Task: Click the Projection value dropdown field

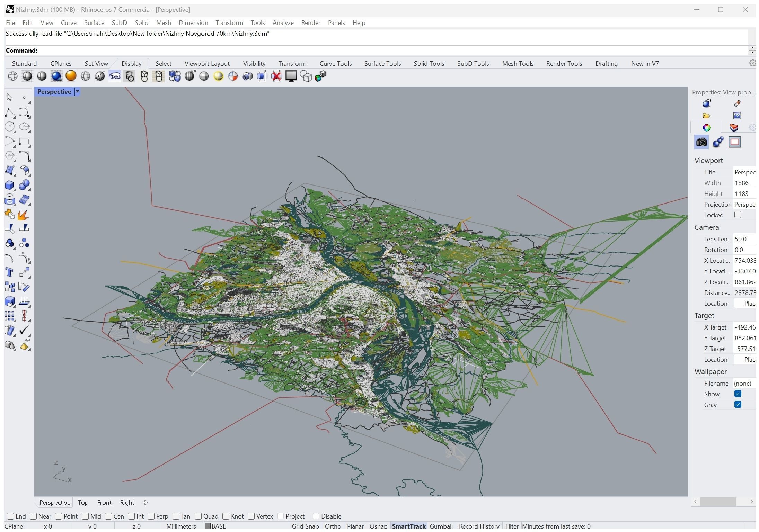Action: [745, 205]
